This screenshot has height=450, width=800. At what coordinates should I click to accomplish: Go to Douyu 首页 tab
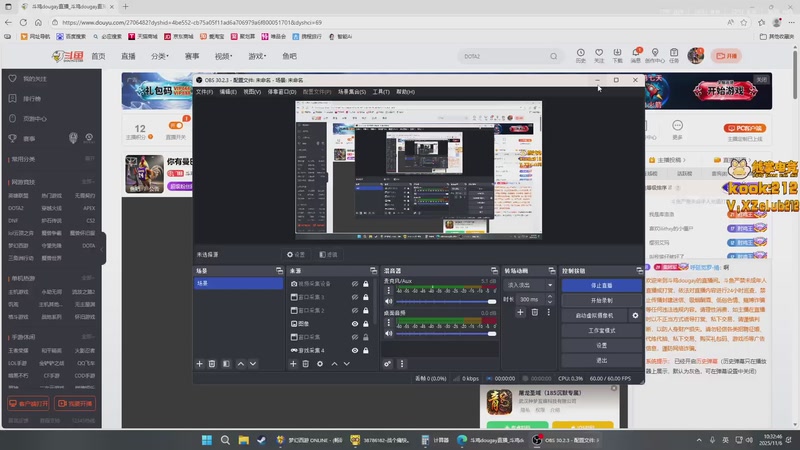click(x=98, y=56)
